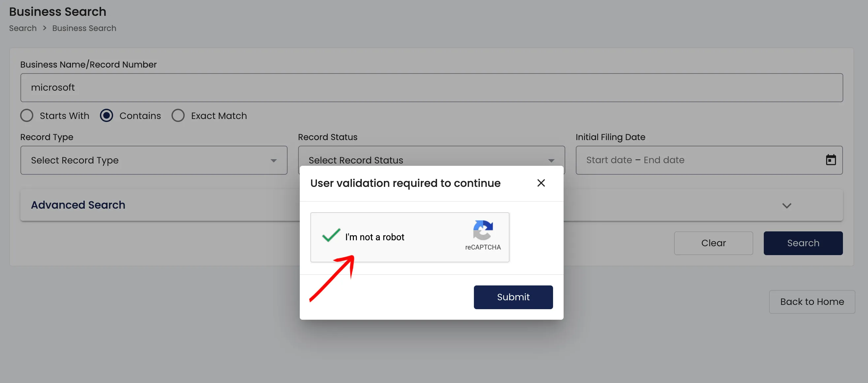
Task: Select the Exact Match radio button
Action: (x=178, y=116)
